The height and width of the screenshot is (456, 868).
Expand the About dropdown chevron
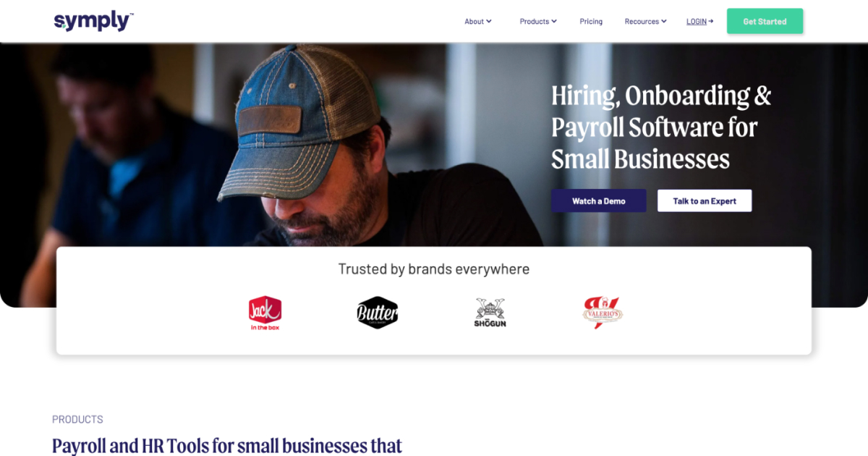tap(489, 21)
